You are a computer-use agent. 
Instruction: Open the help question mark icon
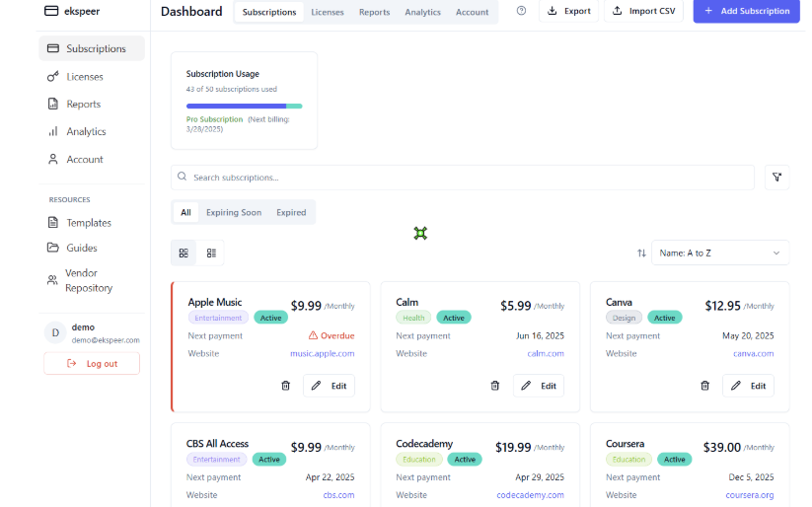522,11
